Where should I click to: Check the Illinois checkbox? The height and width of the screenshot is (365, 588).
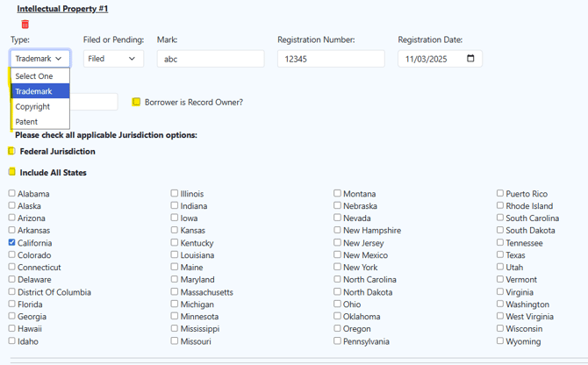[175, 194]
